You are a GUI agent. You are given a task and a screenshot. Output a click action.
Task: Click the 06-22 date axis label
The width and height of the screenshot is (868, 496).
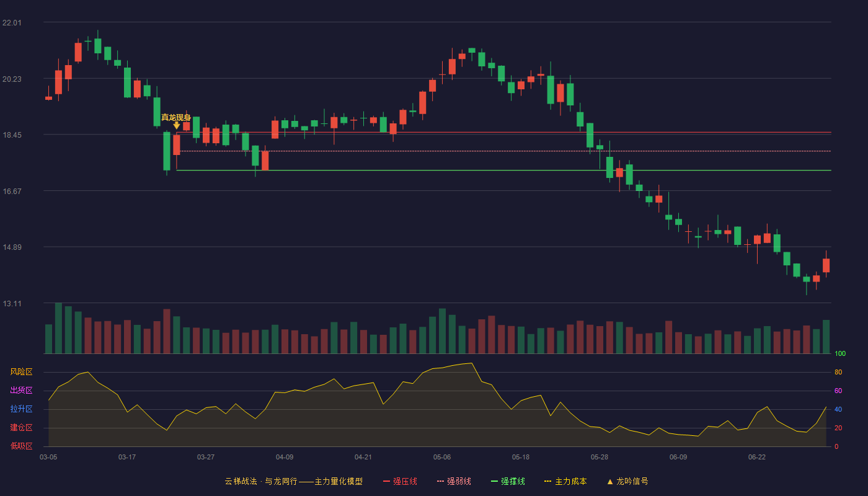point(757,457)
